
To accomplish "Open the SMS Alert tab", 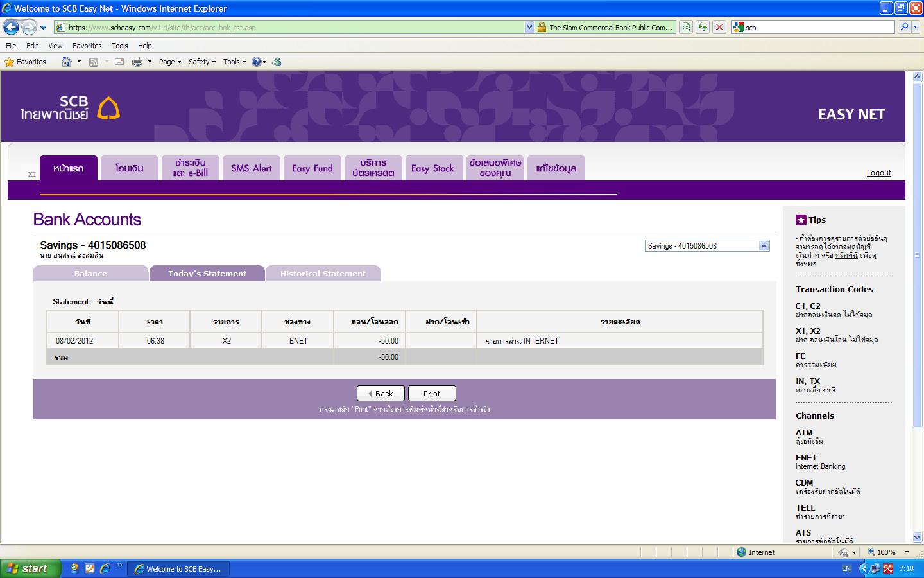I will 252,168.
